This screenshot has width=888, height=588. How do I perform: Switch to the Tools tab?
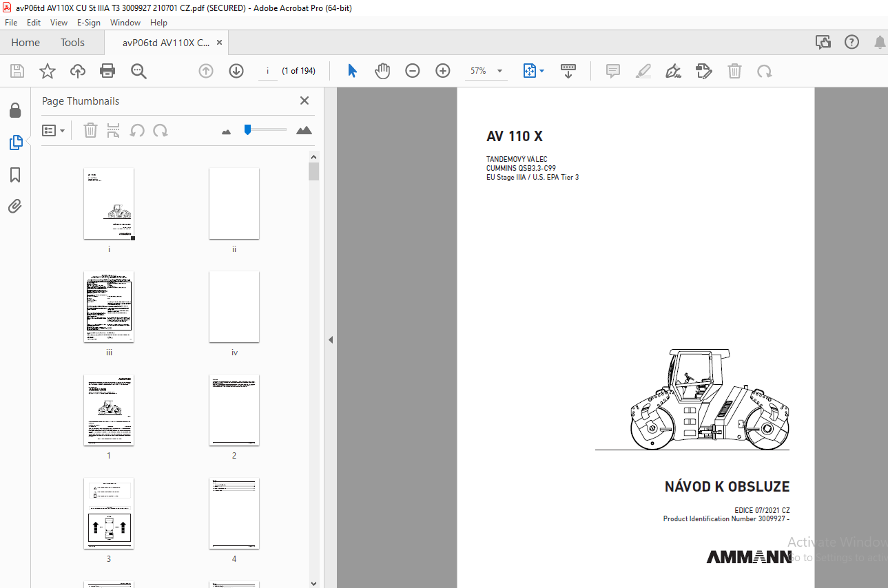pos(72,42)
